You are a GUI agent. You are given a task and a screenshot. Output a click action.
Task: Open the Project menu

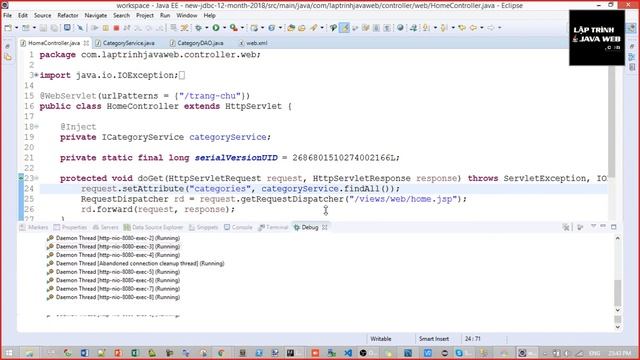click(145, 16)
